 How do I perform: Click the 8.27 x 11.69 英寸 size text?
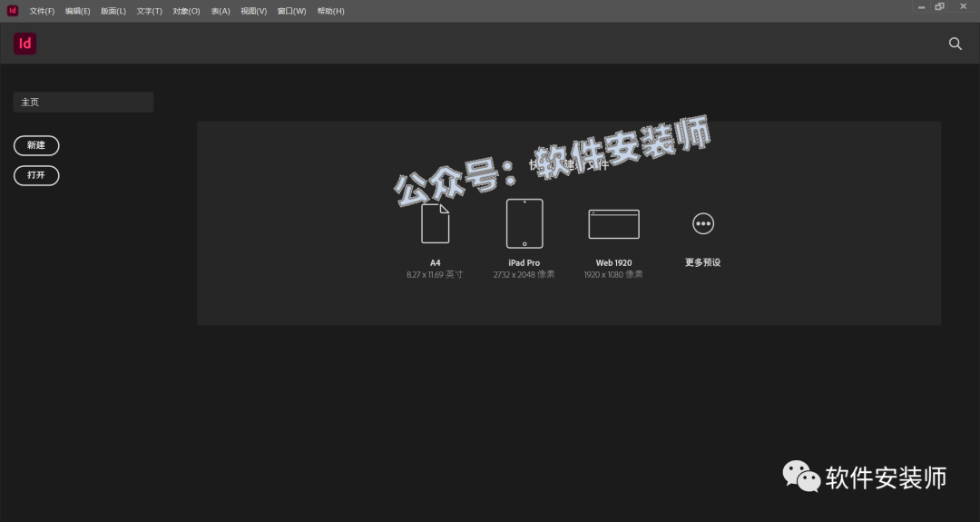[x=435, y=274]
